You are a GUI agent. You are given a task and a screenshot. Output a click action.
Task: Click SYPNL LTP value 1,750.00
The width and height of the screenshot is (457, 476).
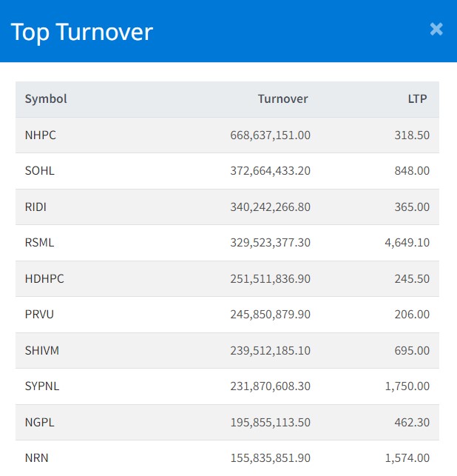pos(407,386)
